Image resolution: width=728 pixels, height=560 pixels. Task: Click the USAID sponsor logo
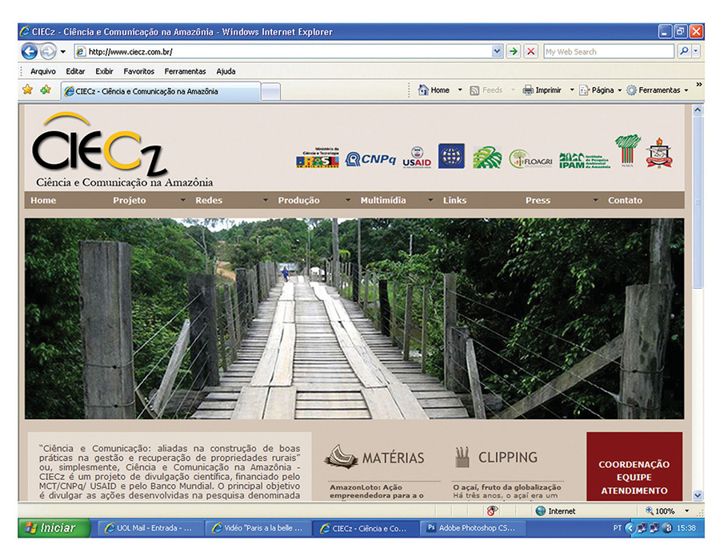click(x=417, y=158)
